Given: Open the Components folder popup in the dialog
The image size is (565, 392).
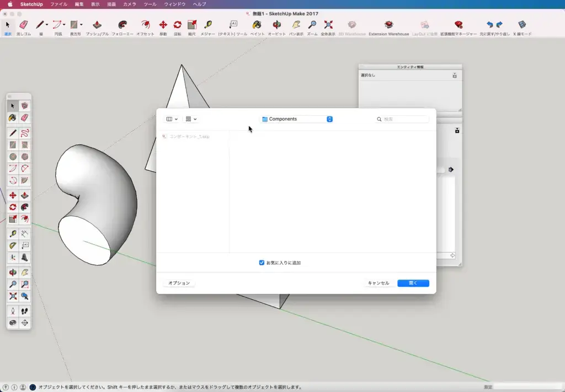Looking at the screenshot, I should [296, 119].
